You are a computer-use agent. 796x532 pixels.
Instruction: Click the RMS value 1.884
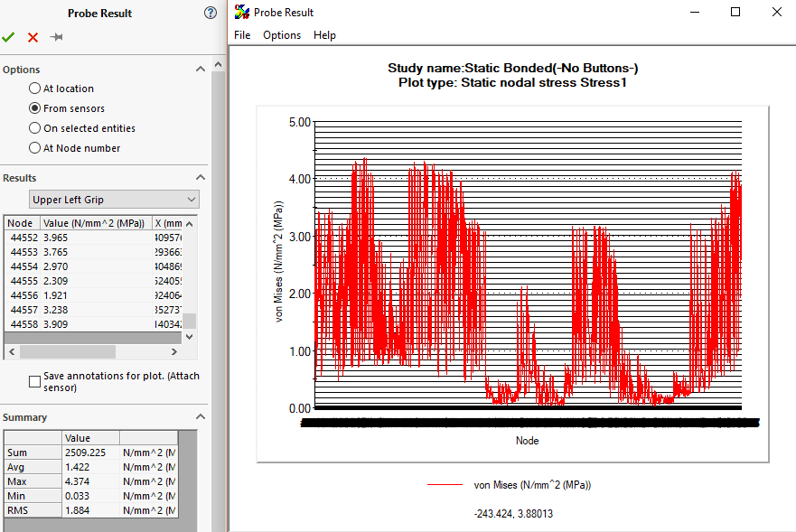77,510
